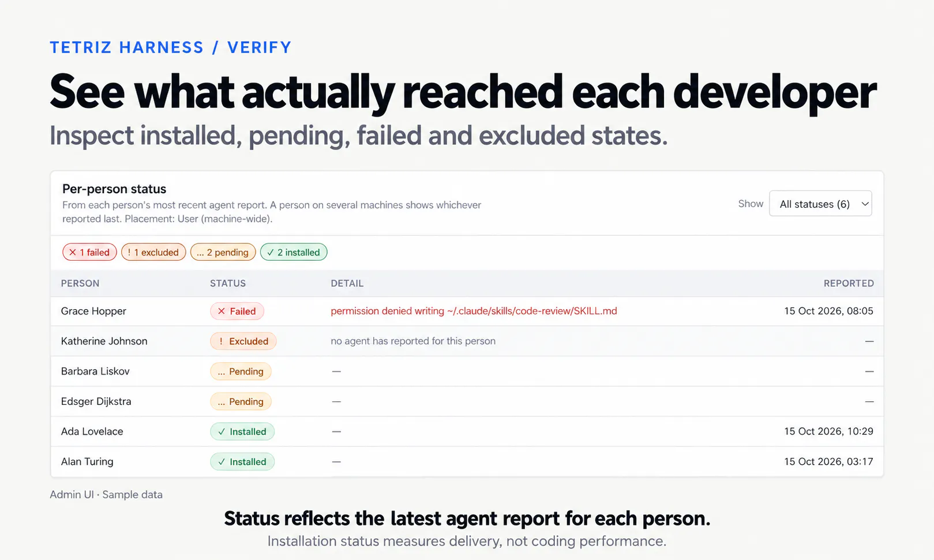Click the name Edsger Dijkstra
The width and height of the screenshot is (934, 560).
tap(96, 401)
